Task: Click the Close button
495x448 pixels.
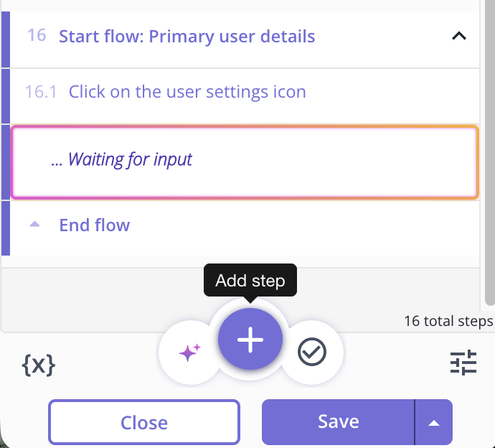Action: pos(144,422)
